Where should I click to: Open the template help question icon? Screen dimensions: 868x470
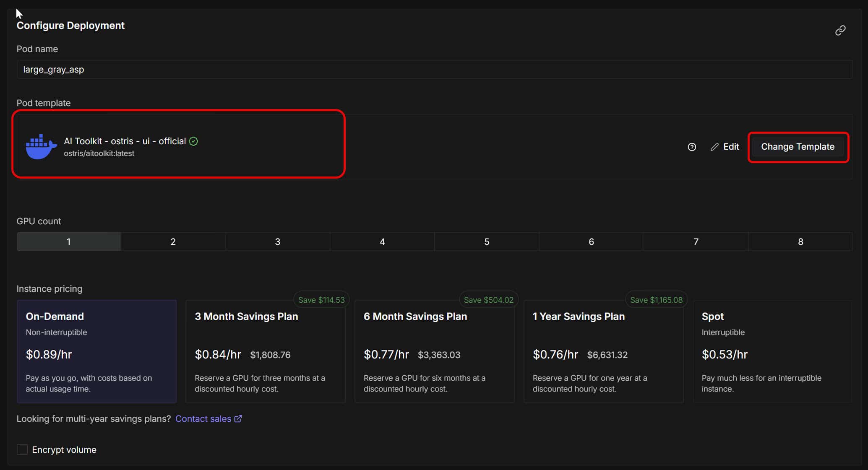(x=692, y=147)
